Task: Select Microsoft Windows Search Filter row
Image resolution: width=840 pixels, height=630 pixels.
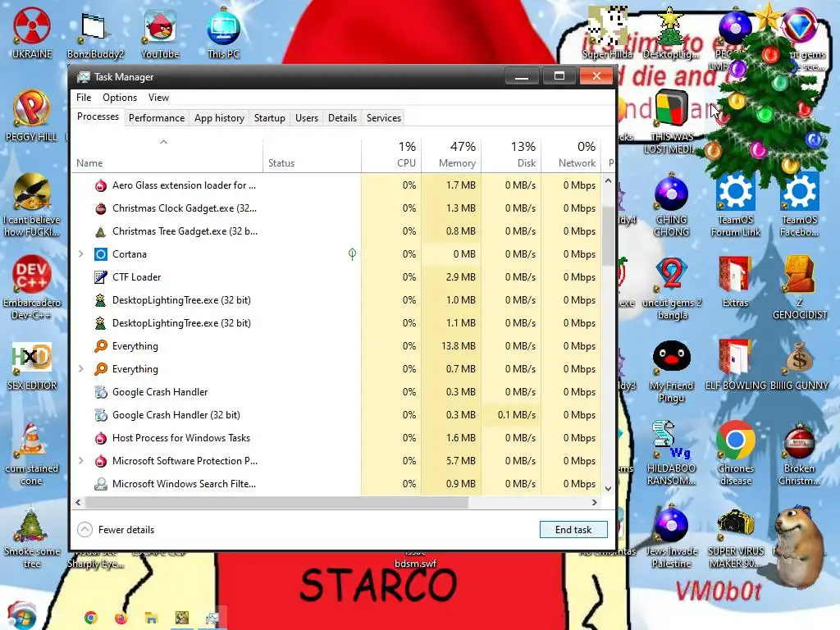Action: 336,484
